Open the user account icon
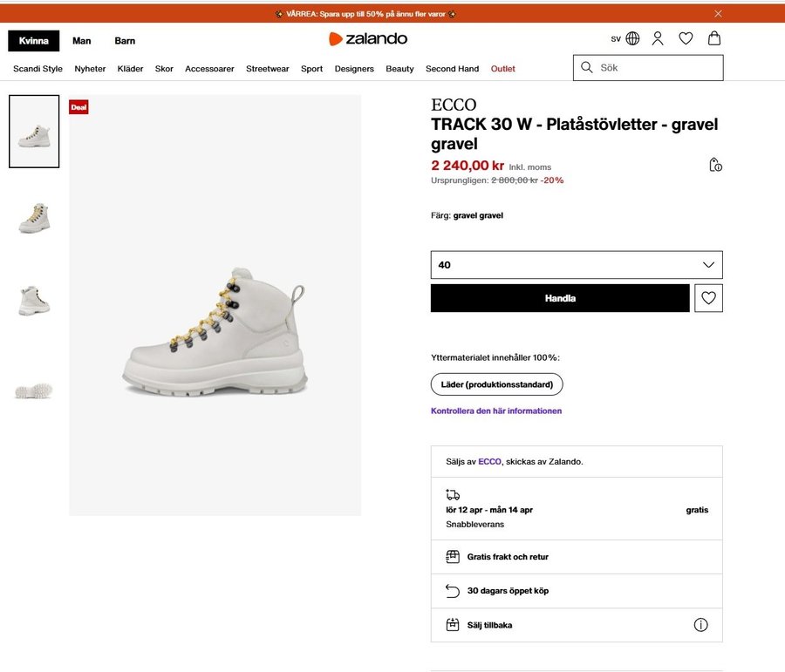Image resolution: width=785 pixels, height=672 pixels. (658, 39)
